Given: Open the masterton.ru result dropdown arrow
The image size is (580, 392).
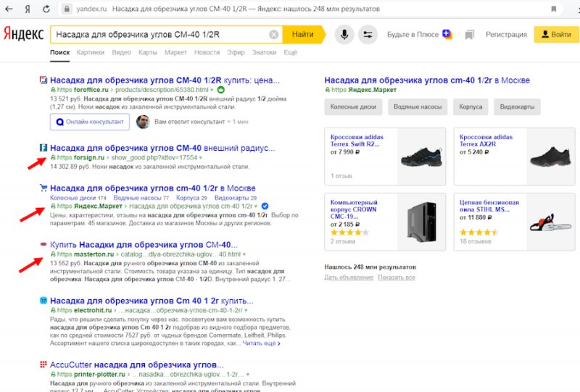Looking at the screenshot, I should [x=244, y=254].
